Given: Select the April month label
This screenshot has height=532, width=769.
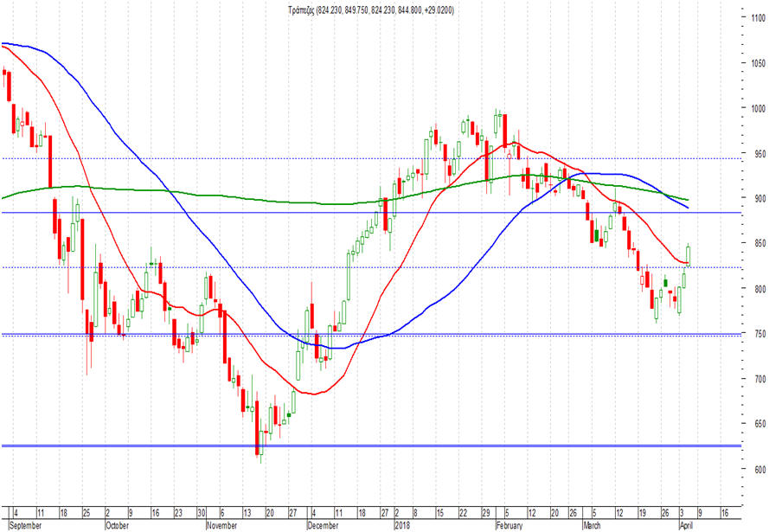Looking at the screenshot, I should click(686, 526).
